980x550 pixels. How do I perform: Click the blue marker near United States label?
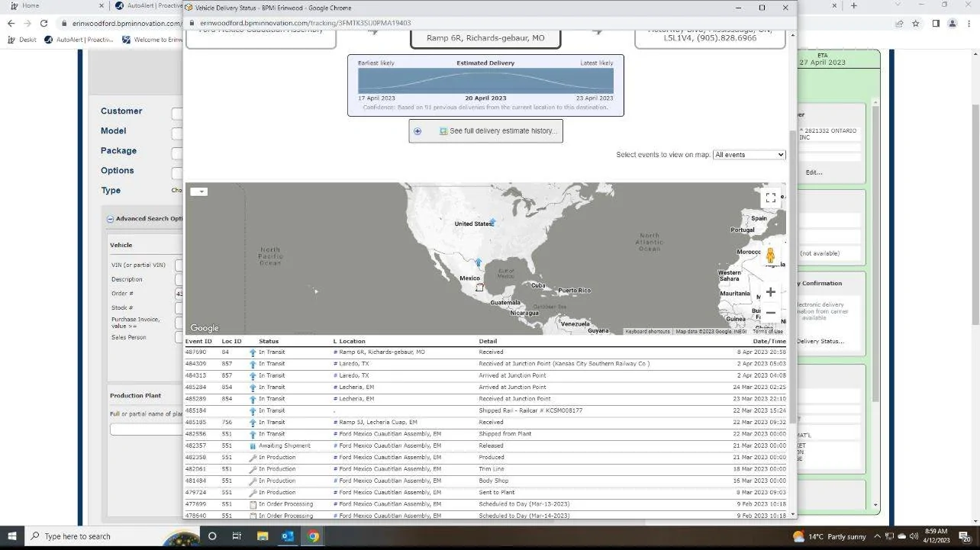pyautogui.click(x=493, y=223)
